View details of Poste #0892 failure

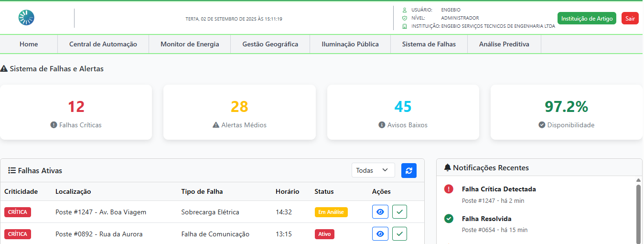[x=380, y=234]
